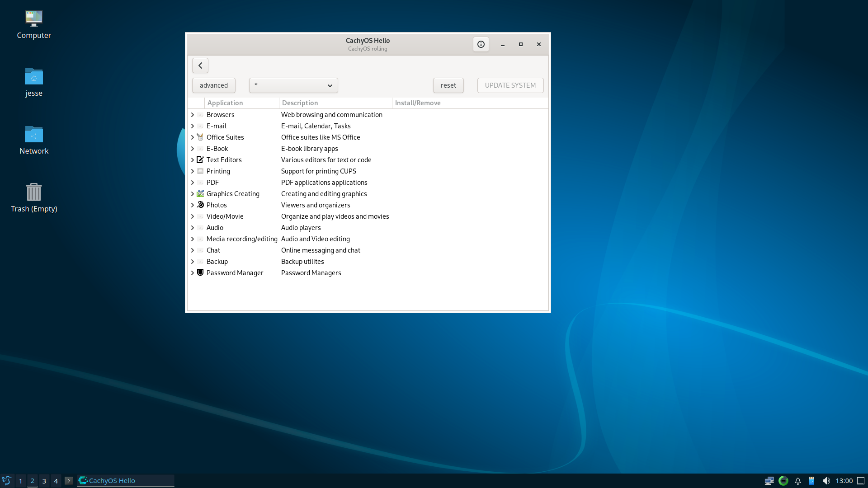Click the green update indicator tray icon
This screenshot has height=488, width=868.
pos(783,481)
